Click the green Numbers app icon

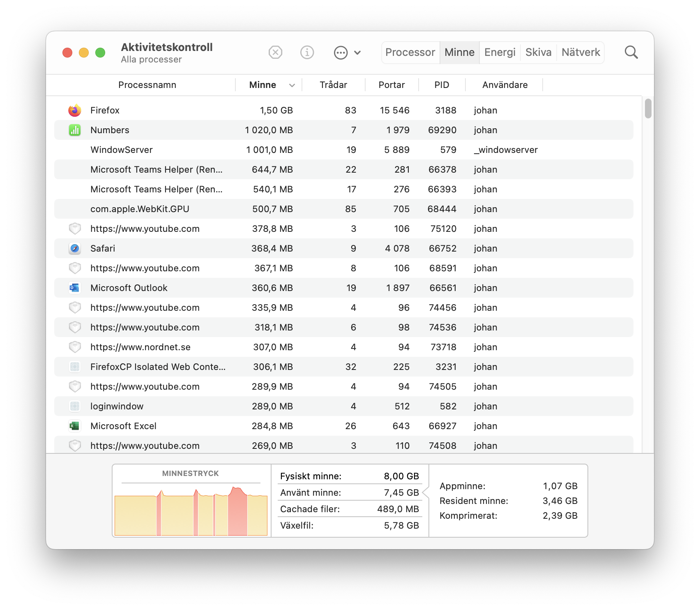(75, 130)
